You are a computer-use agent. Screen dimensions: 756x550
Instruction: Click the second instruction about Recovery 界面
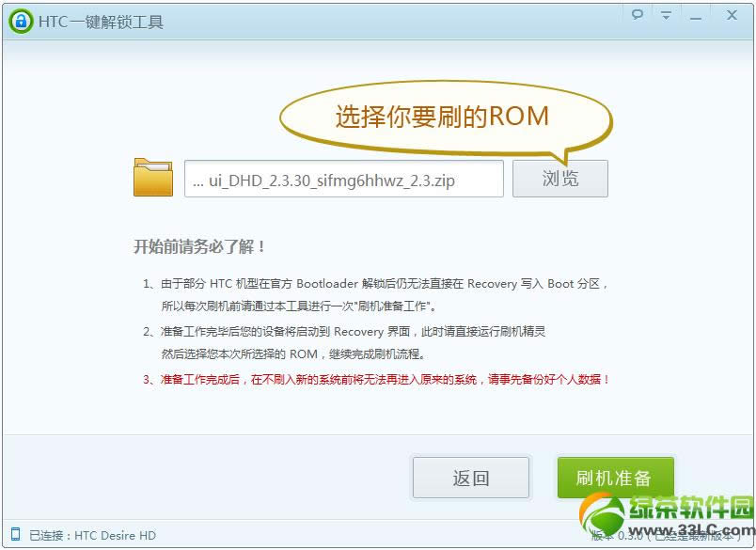[x=344, y=332]
